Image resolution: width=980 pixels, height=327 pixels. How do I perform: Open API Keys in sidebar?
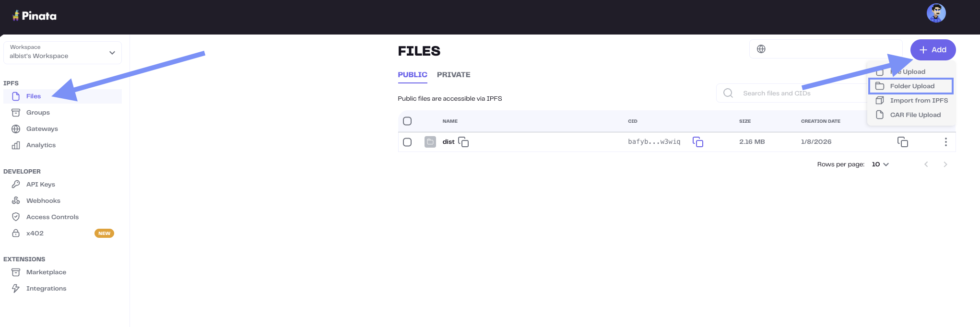tap(41, 185)
